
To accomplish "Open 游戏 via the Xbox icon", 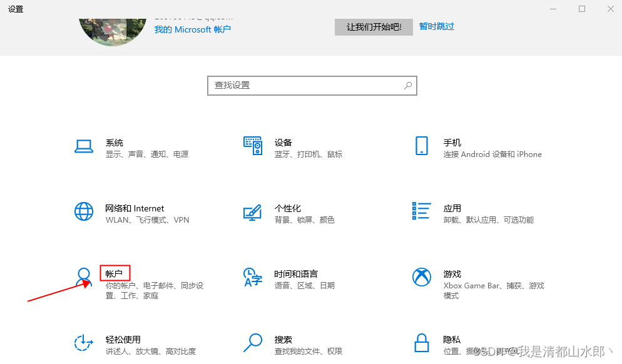I will tap(421, 278).
